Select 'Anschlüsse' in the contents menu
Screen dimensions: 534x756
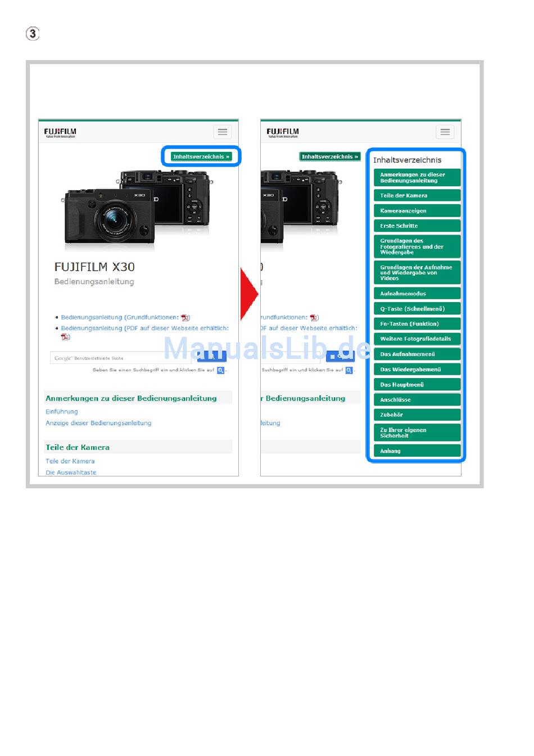click(417, 400)
